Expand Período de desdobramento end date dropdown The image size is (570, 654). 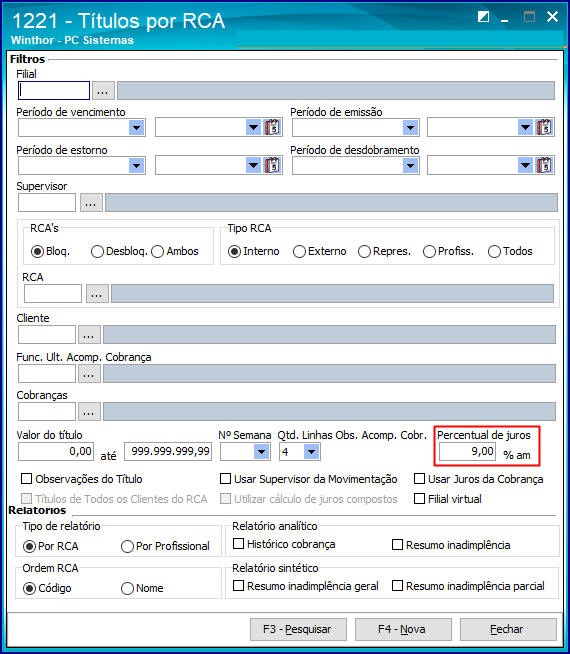point(525,166)
